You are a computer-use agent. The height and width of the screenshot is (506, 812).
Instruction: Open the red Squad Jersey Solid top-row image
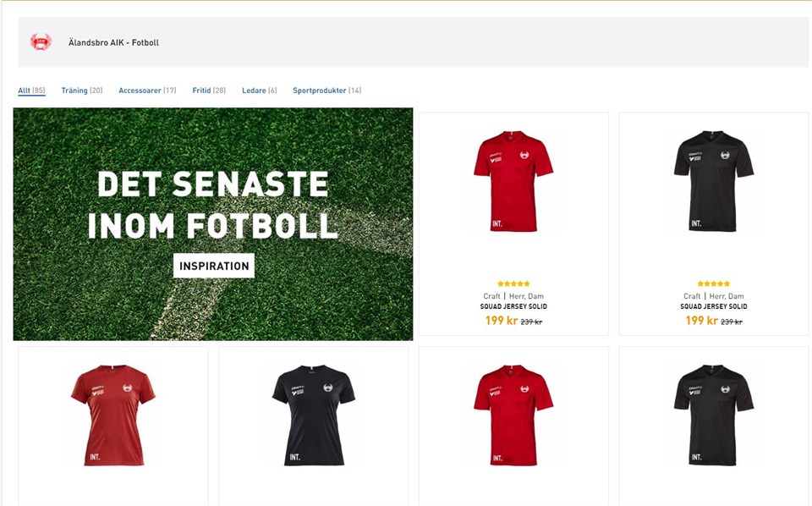tap(513, 180)
